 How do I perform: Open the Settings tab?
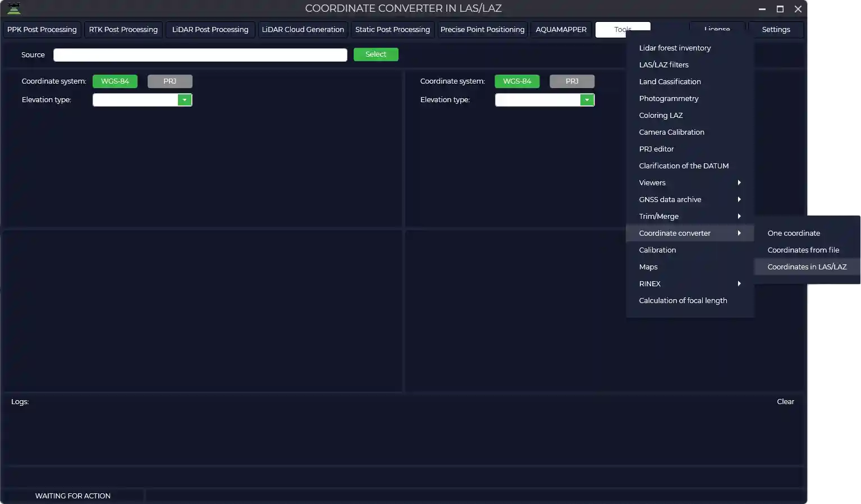click(x=776, y=30)
